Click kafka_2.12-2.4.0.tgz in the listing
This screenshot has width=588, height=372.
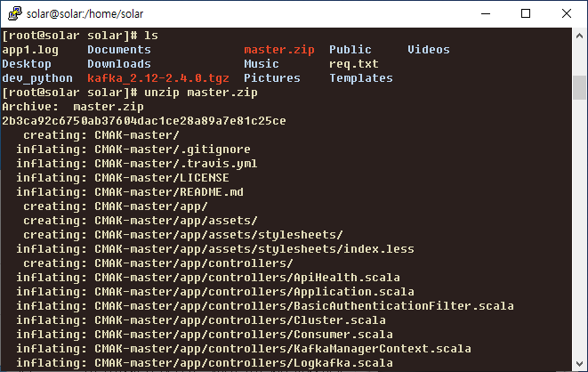(x=158, y=78)
